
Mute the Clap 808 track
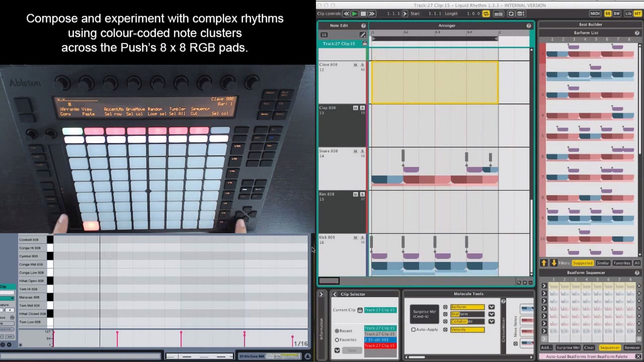pos(355,108)
